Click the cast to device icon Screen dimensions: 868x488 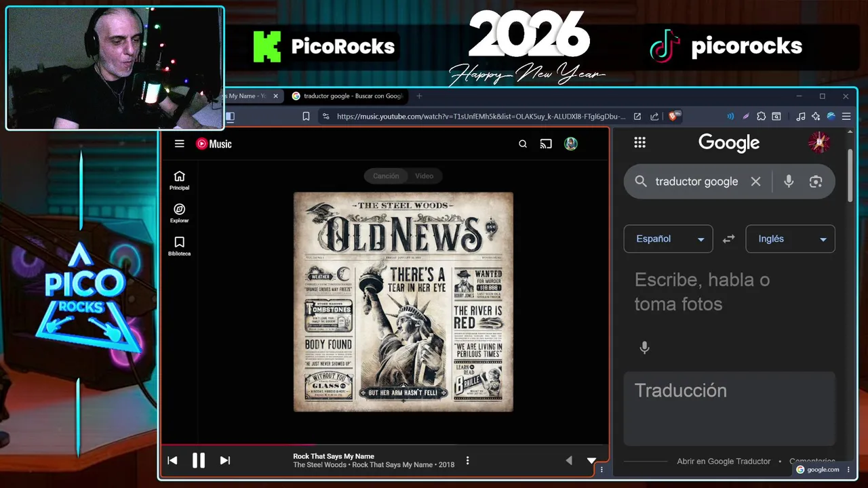(x=546, y=144)
